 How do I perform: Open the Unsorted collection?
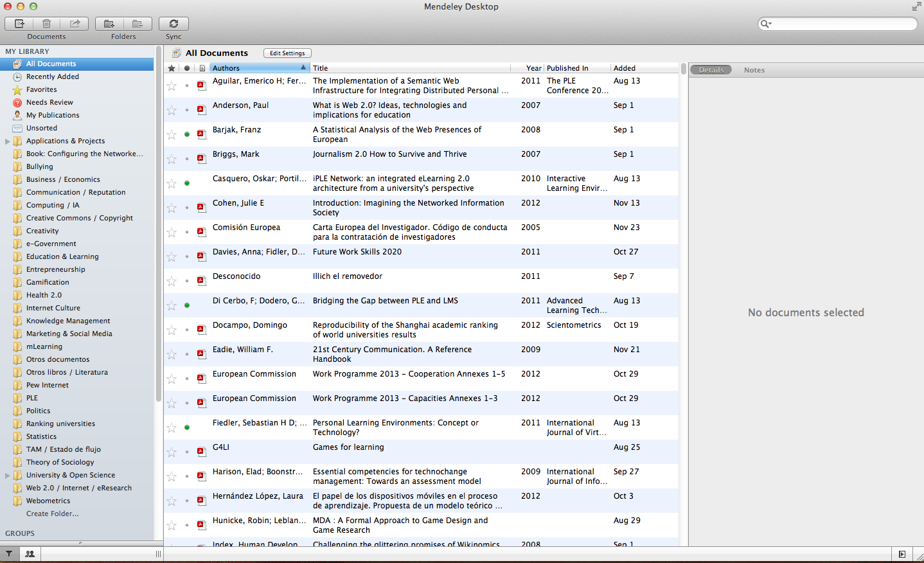42,128
